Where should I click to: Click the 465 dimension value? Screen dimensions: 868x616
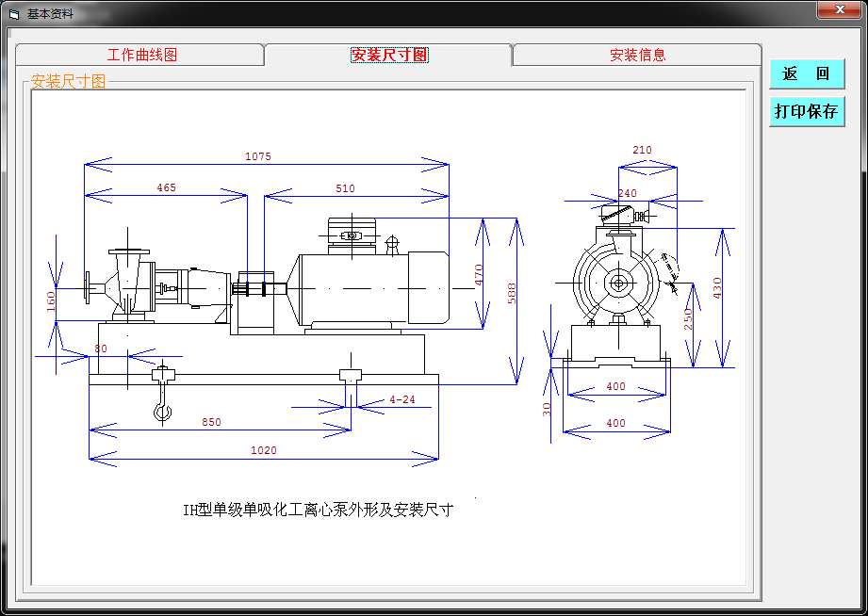click(166, 187)
